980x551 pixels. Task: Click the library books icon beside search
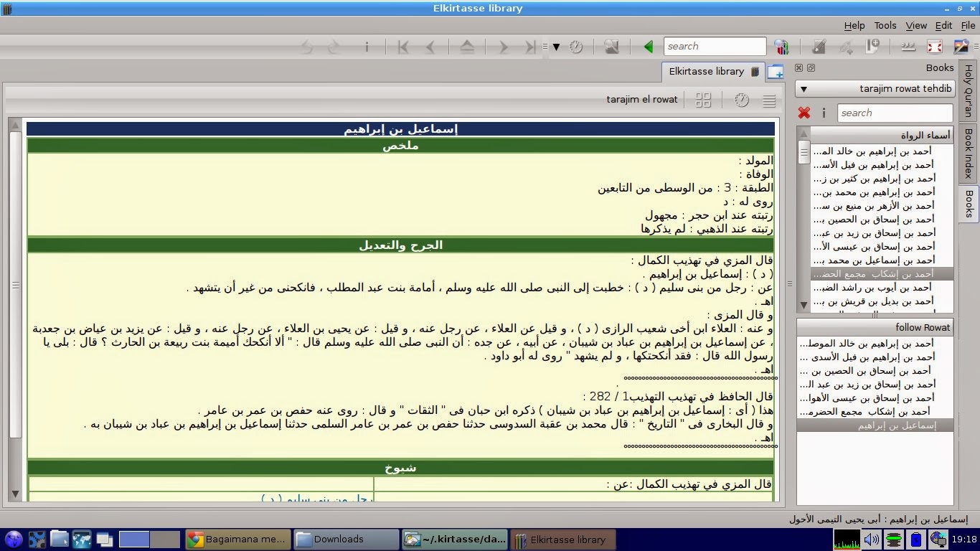(x=781, y=47)
